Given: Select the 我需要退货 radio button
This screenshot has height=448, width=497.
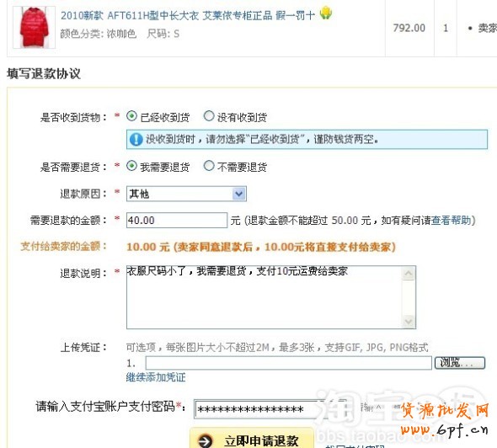Looking at the screenshot, I should point(131,166).
